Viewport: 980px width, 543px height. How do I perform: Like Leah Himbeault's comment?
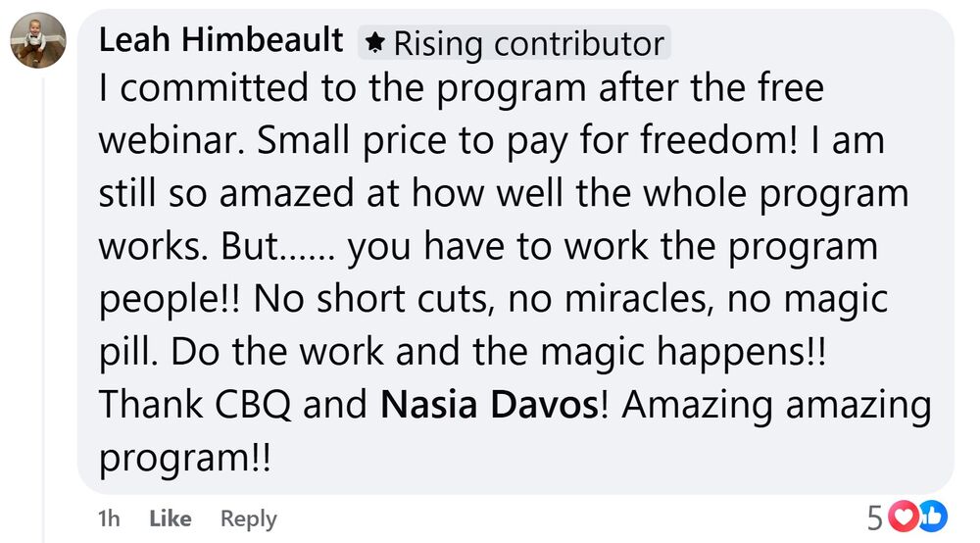coord(170,518)
